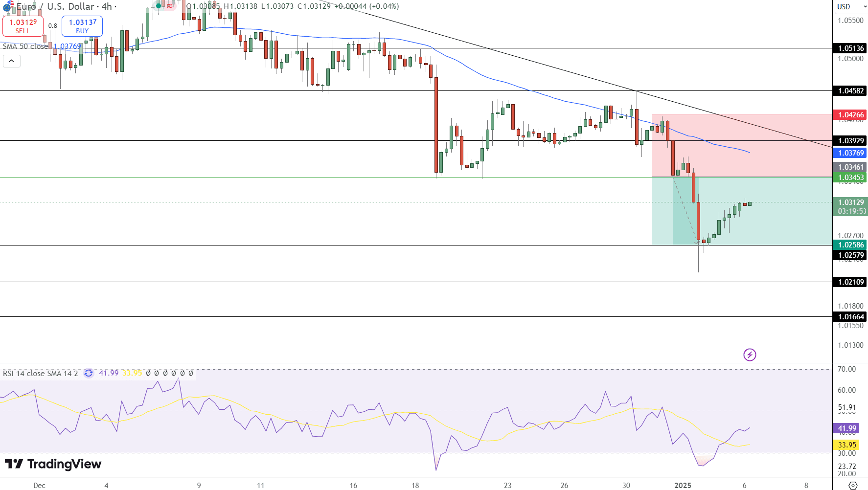Click the teal 1.02586 take-profit label
The image size is (868, 490).
(850, 245)
